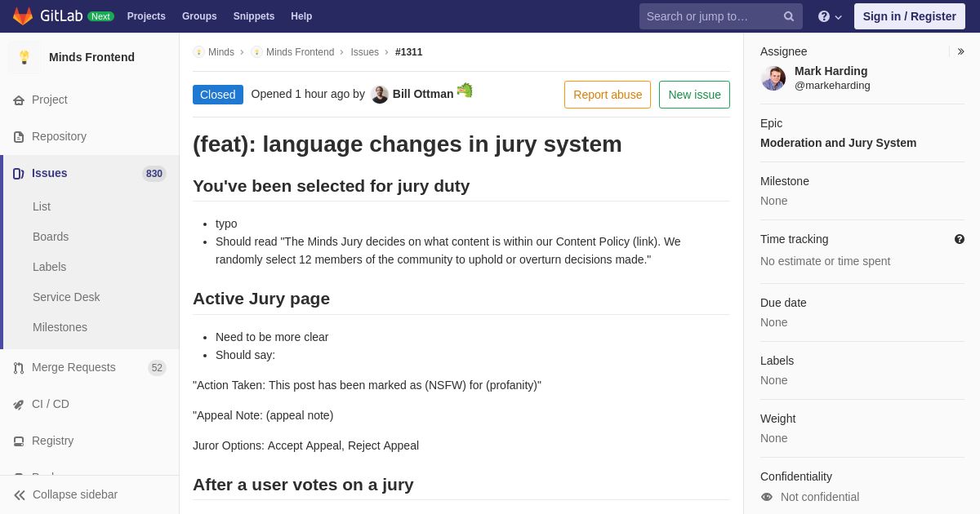
Task: Open Minds link in breadcrumb
Action: [x=221, y=52]
